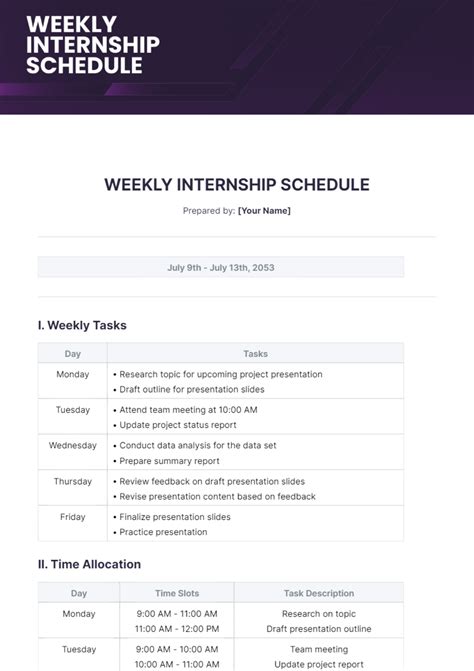Select the Friday row label
This screenshot has height=671, width=474.
[x=73, y=517]
